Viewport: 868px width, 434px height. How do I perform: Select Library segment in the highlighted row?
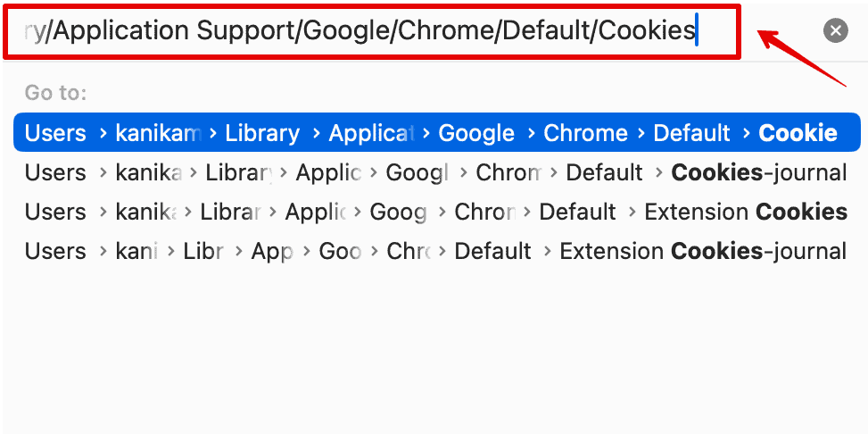[261, 134]
